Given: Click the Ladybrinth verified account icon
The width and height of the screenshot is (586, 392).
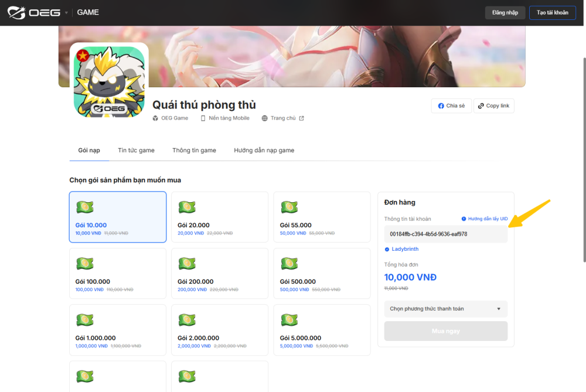Looking at the screenshot, I should coord(387,249).
